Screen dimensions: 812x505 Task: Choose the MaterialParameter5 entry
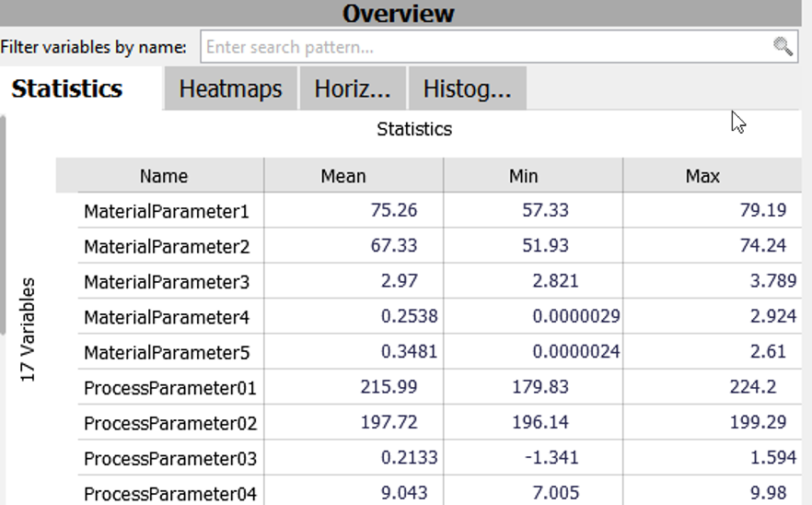(167, 353)
